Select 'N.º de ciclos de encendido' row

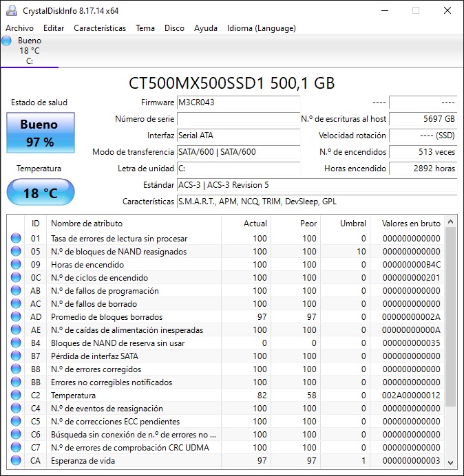click(226, 277)
